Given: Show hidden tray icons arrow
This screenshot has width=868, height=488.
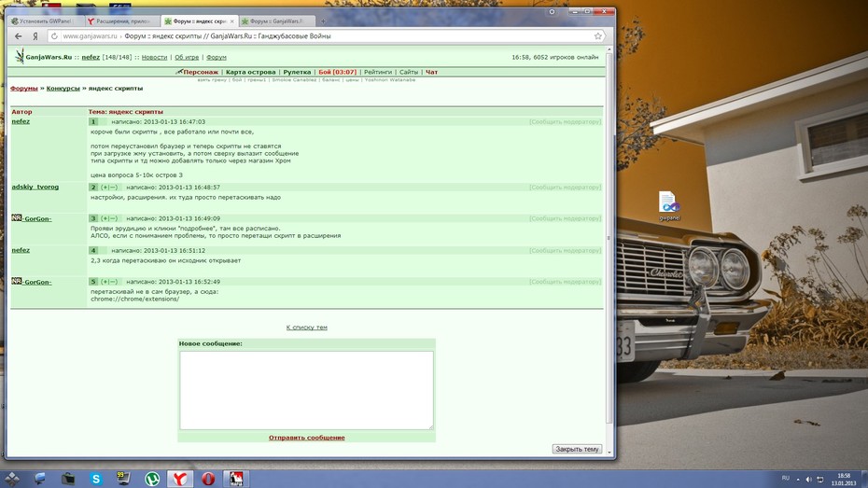Looking at the screenshot, I should (798, 480).
